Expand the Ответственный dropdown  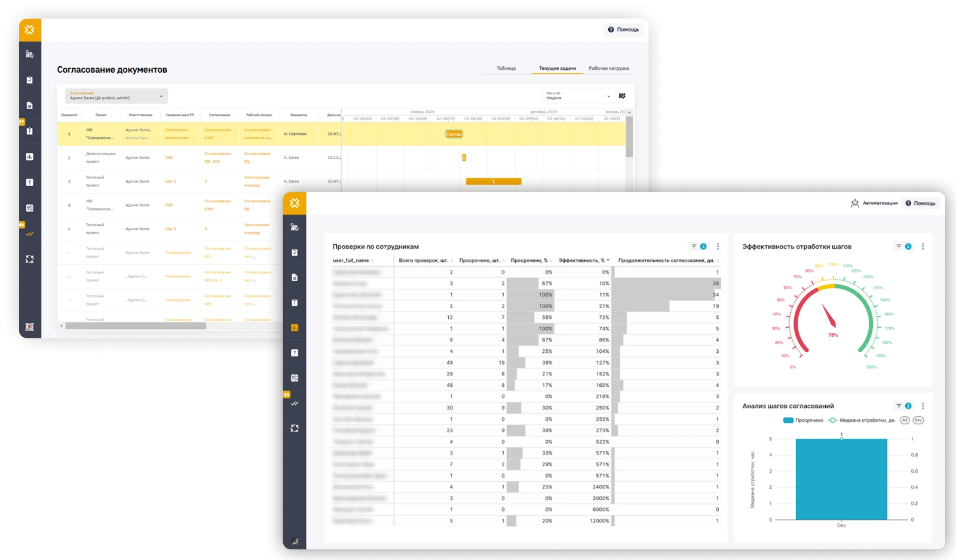(x=116, y=96)
